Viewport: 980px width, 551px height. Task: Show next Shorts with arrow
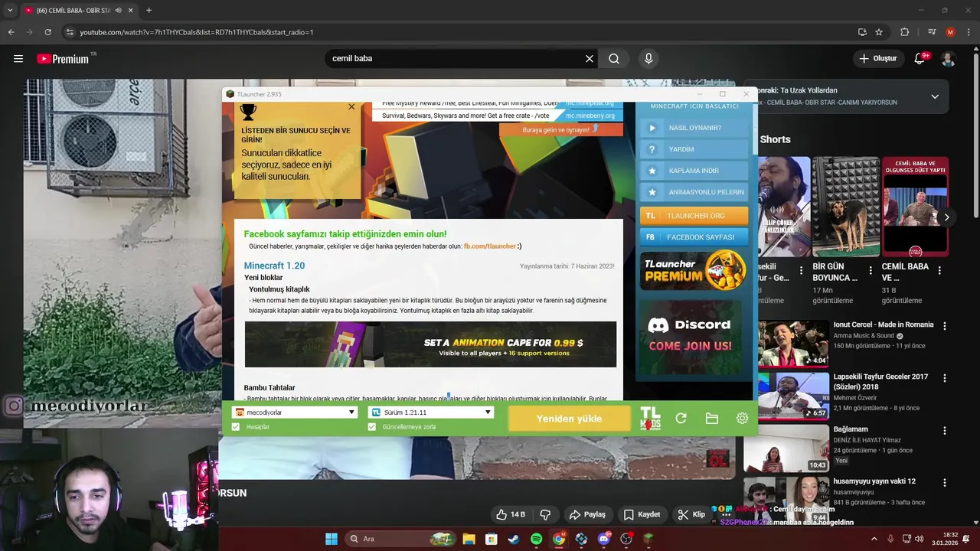946,217
